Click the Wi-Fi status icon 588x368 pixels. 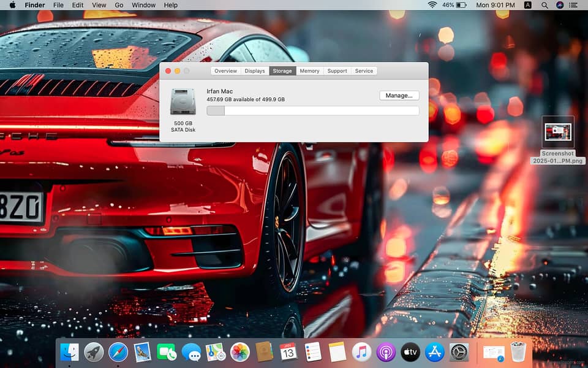click(x=432, y=5)
